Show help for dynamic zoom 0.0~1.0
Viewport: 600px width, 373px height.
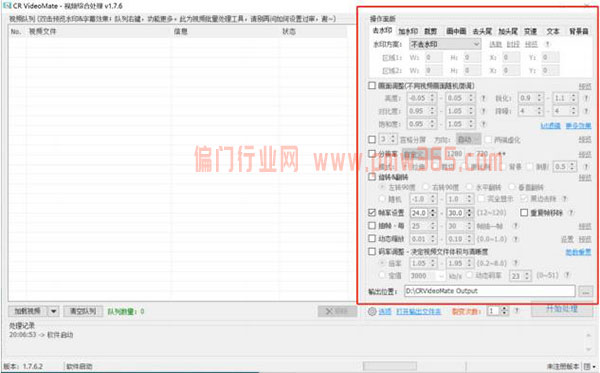515,239
